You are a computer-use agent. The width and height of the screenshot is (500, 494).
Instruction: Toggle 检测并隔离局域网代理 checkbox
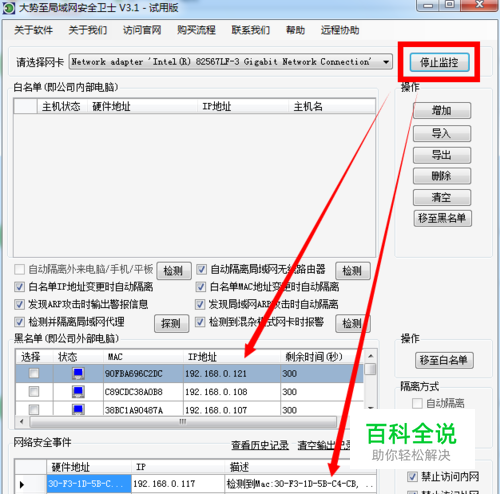[x=19, y=322]
